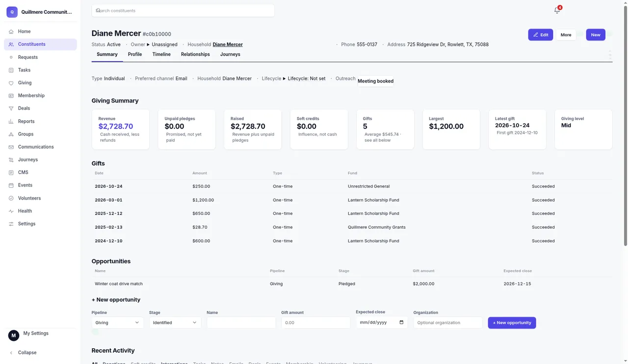Image resolution: width=628 pixels, height=364 pixels.
Task: Submit the + New opportunity button
Action: pyautogui.click(x=512, y=323)
